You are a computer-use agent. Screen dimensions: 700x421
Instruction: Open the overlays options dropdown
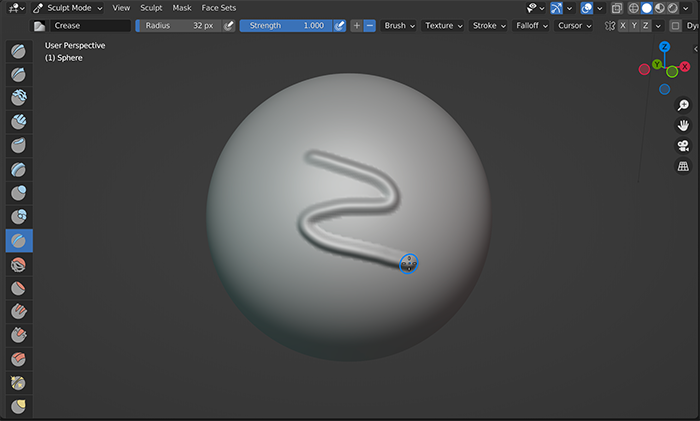[600, 8]
